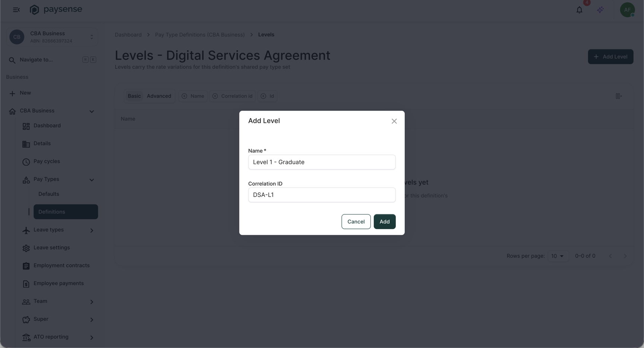Viewport: 644px width, 348px height.
Task: Open the rows per page dropdown
Action: 558,256
